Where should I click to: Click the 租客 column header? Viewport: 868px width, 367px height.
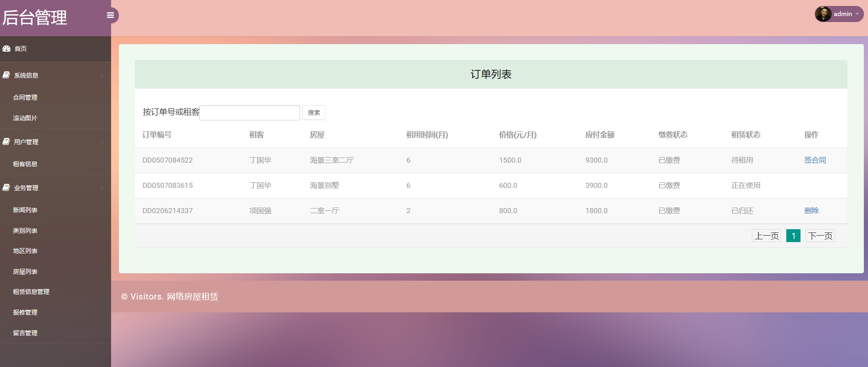257,135
